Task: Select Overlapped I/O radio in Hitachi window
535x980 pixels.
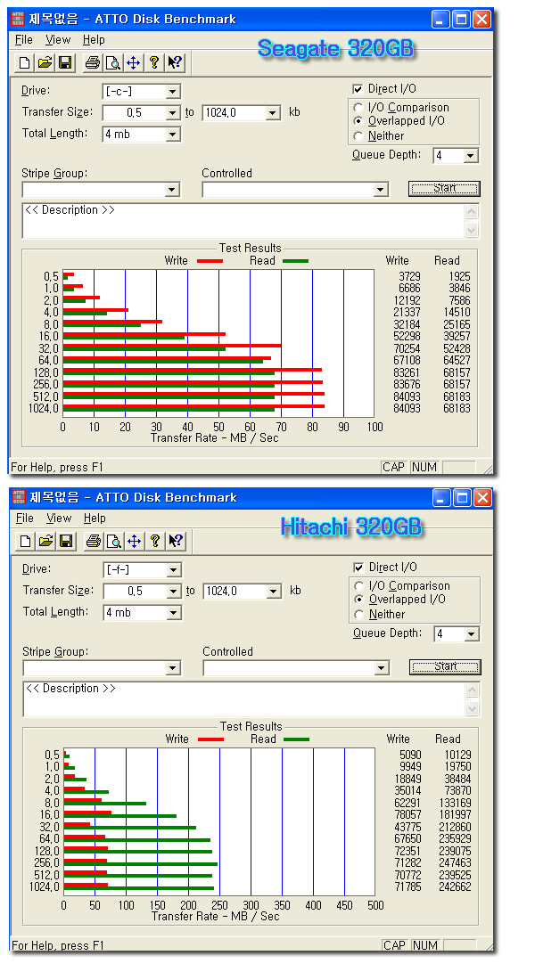Action: click(x=359, y=600)
